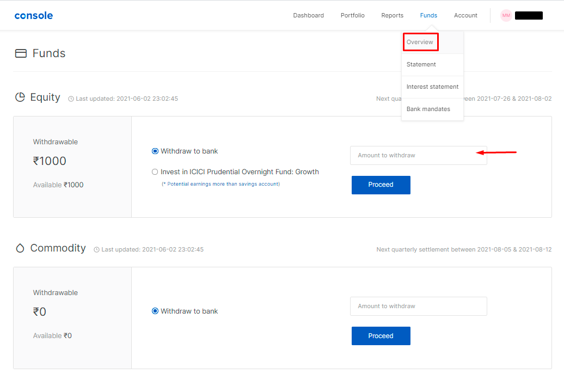Click the Equity pie chart icon
Image resolution: width=564 pixels, height=392 pixels.
click(20, 97)
